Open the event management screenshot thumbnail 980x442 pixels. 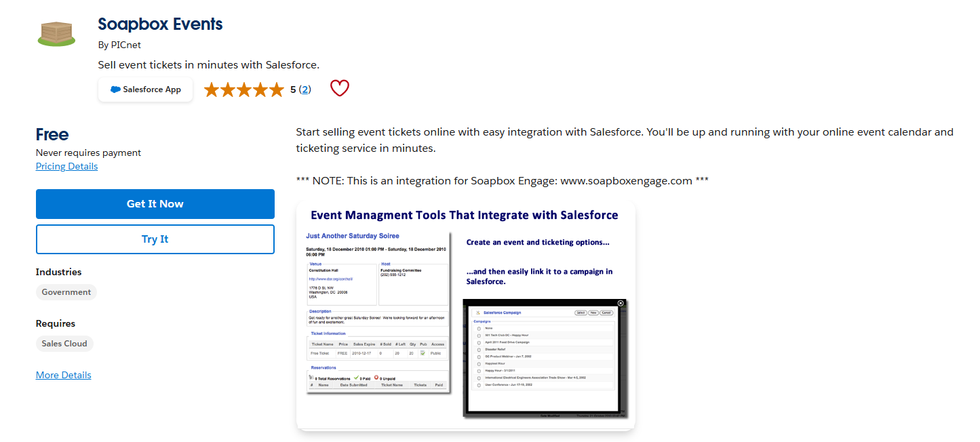pos(465,315)
